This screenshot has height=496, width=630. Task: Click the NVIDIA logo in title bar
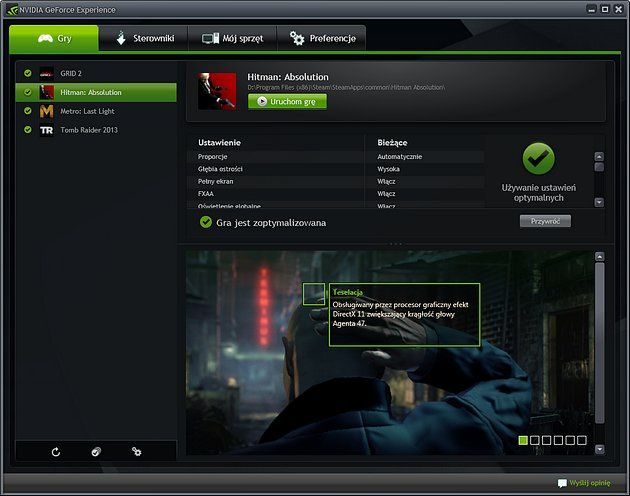click(x=12, y=10)
